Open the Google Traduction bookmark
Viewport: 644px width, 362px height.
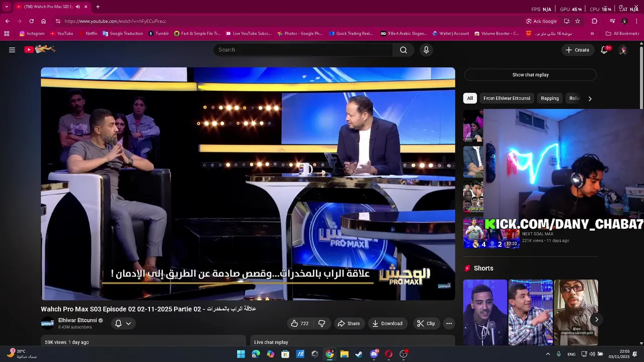(x=123, y=34)
